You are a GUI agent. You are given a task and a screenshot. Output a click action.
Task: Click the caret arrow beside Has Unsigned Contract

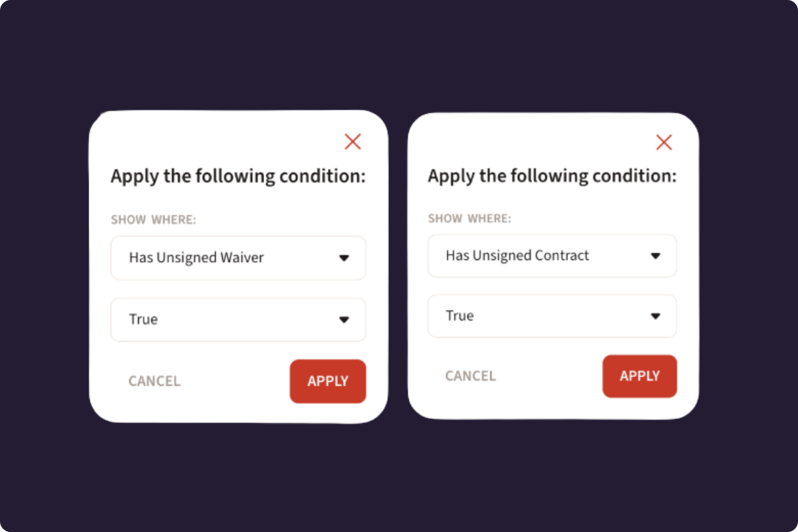click(x=655, y=256)
